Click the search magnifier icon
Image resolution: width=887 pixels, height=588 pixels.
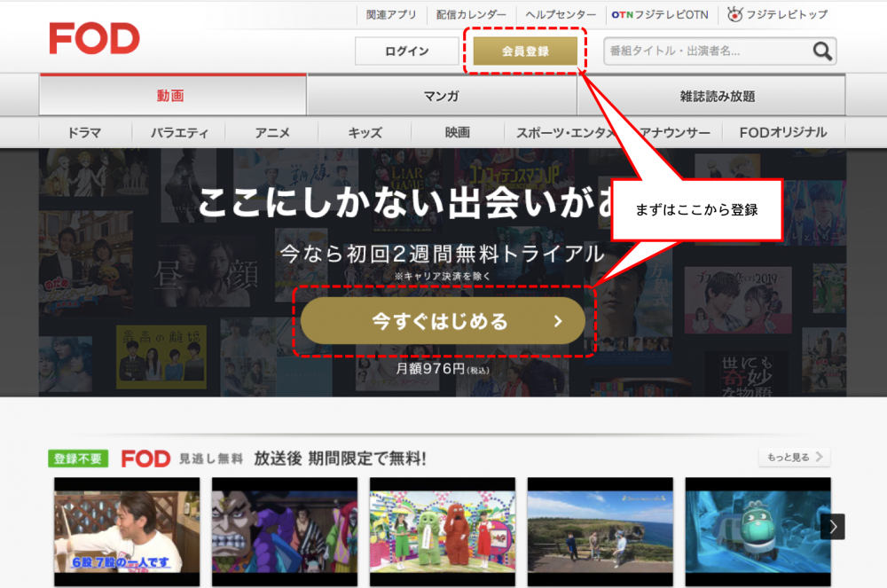pos(822,51)
